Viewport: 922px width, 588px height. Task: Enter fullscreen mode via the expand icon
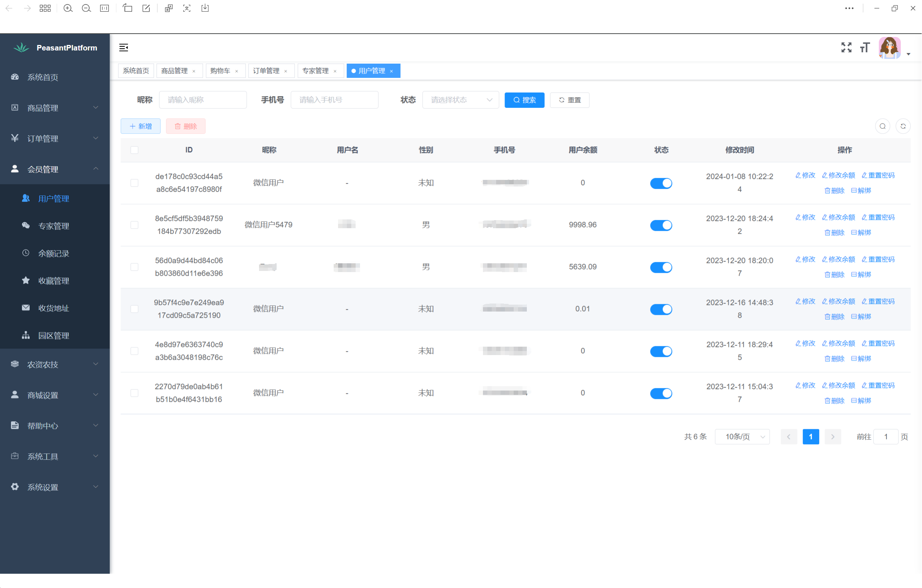pyautogui.click(x=846, y=48)
